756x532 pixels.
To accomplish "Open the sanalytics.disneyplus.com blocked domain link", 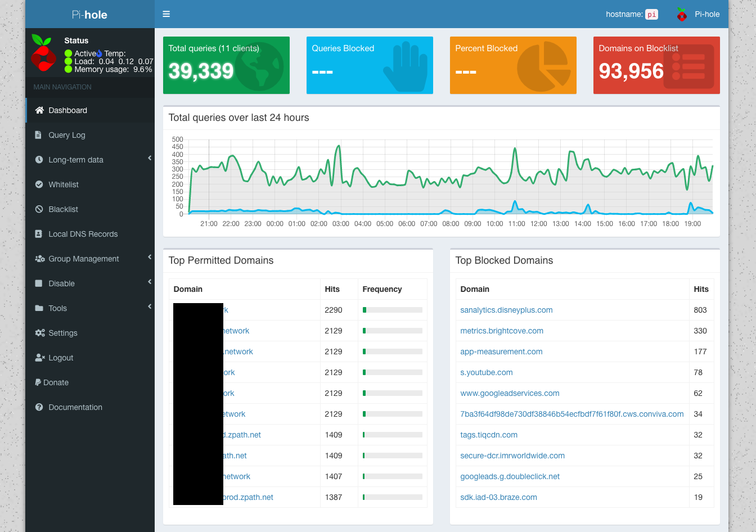I will [506, 310].
